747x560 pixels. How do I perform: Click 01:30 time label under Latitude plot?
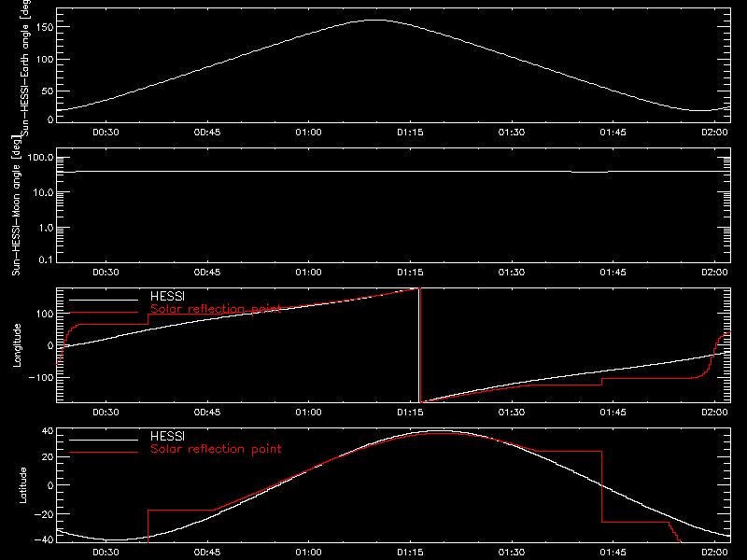pos(512,553)
